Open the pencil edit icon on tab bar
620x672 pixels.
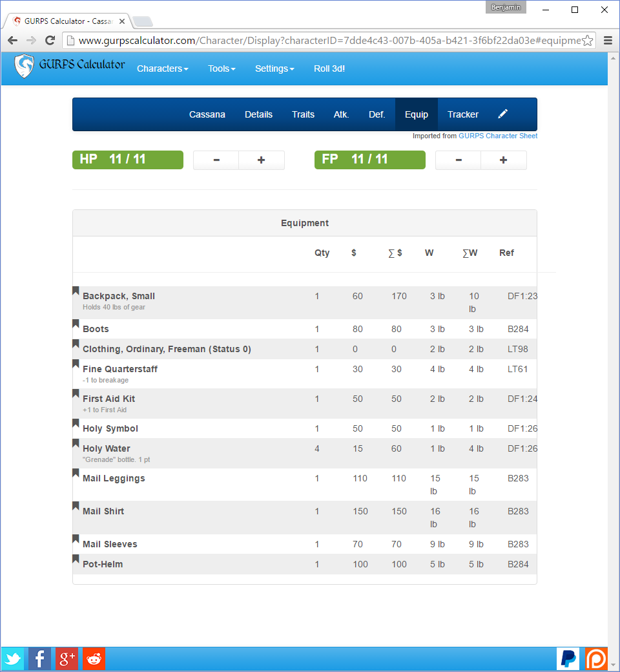[503, 114]
